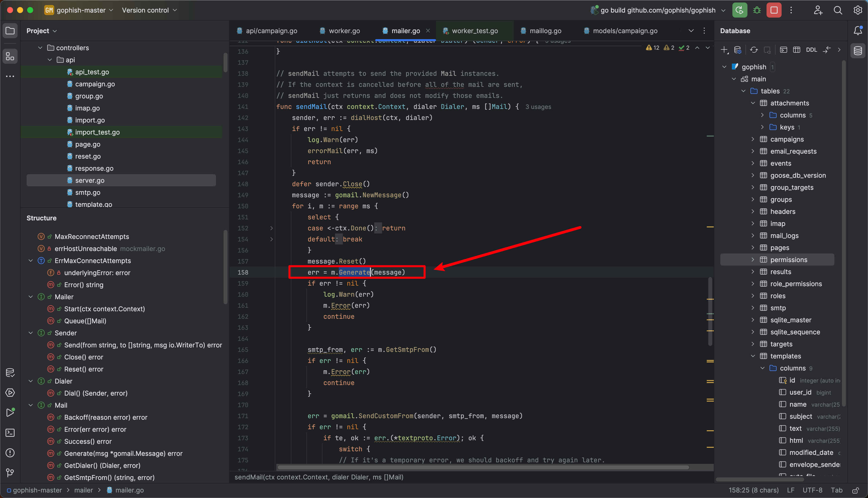The height and width of the screenshot is (498, 868).
Task: Open editor tabs more options menu
Action: (704, 31)
